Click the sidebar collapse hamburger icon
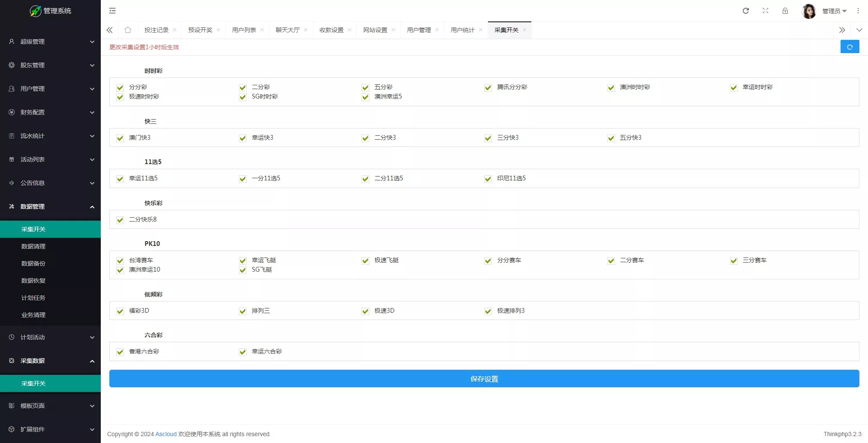The image size is (868, 443). 112,11
